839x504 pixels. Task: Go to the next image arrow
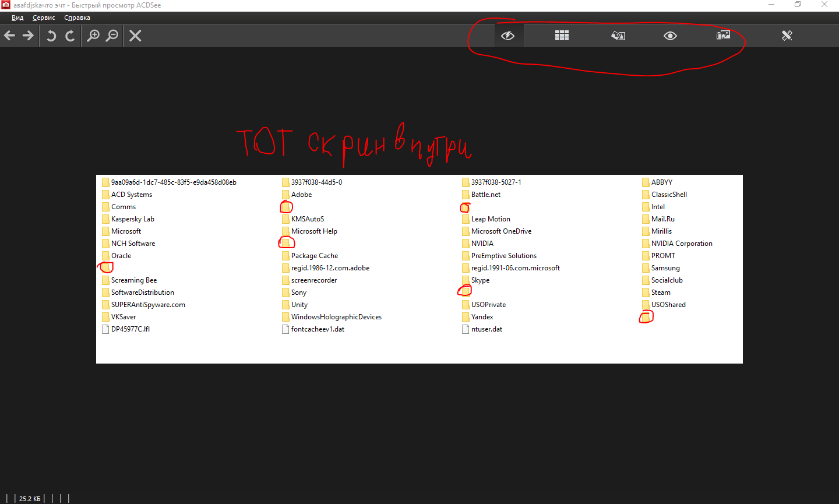pos(28,36)
